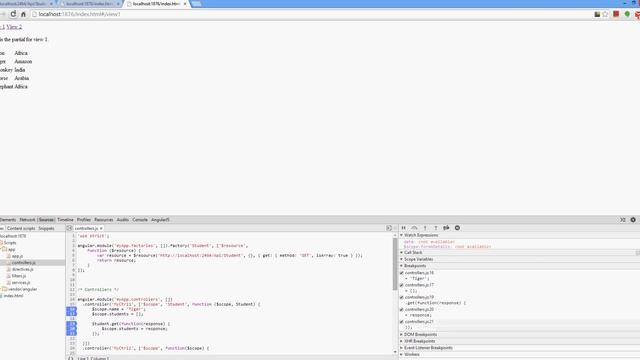This screenshot has height=360, width=640.
Task: Select controllers.js in the file tree
Action: [x=23, y=262]
